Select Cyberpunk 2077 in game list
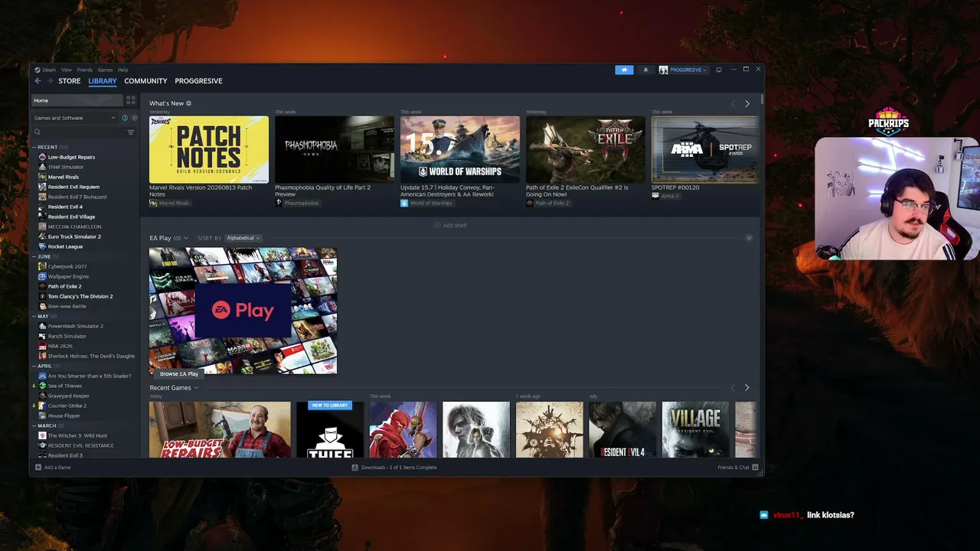The height and width of the screenshot is (551, 980). 67,266
